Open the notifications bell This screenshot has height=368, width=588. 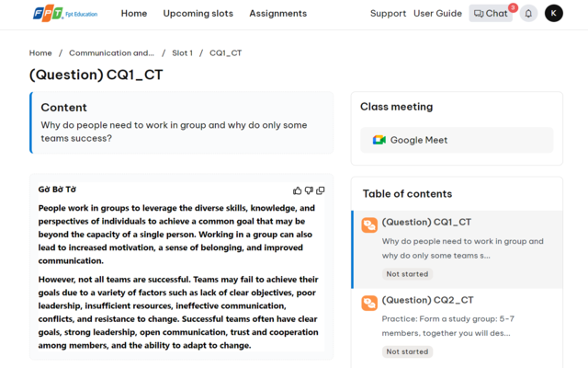[528, 14]
